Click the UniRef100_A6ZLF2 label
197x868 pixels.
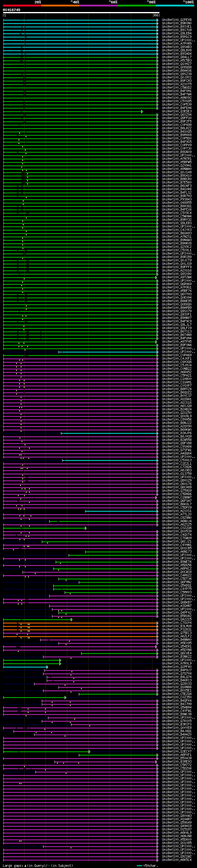(x=177, y=636)
